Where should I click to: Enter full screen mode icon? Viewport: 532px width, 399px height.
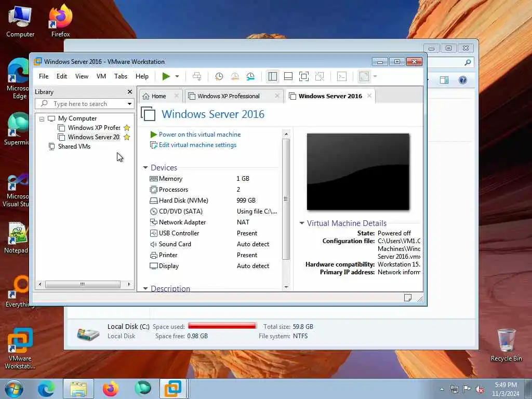(x=303, y=76)
